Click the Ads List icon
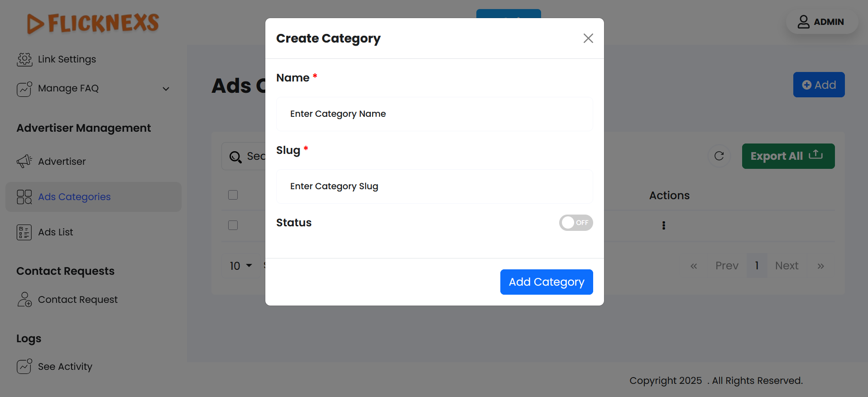The height and width of the screenshot is (397, 868). coord(24,232)
